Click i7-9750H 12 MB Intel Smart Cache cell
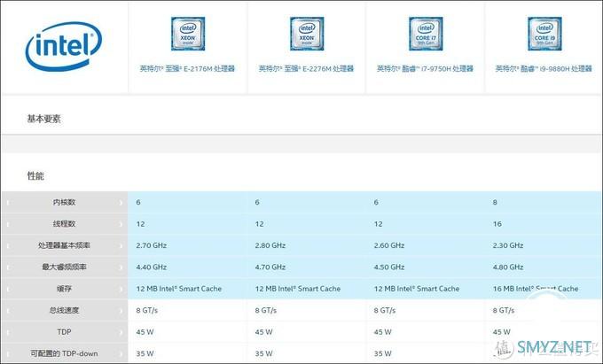The width and height of the screenshot is (603, 364). click(417, 289)
